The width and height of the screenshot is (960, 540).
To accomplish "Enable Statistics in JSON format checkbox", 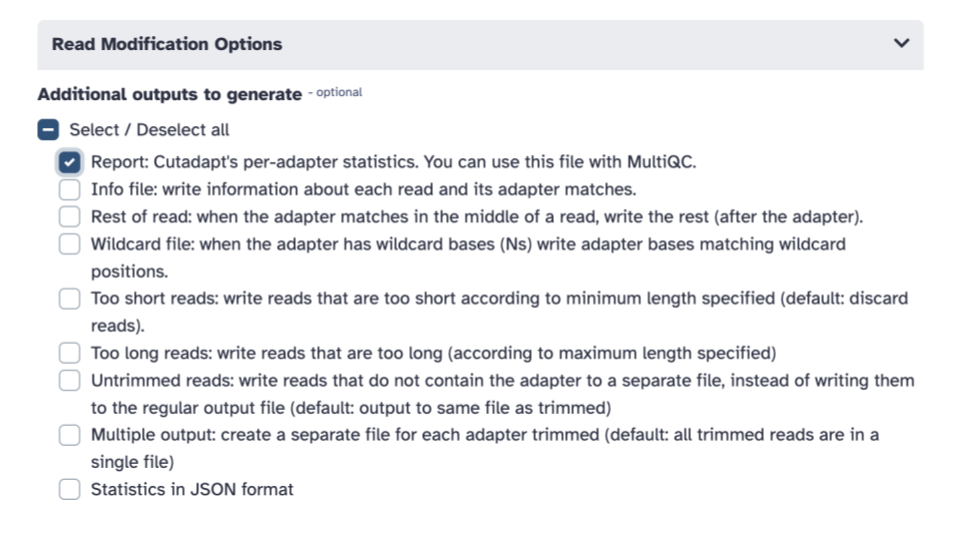I will pyautogui.click(x=69, y=489).
